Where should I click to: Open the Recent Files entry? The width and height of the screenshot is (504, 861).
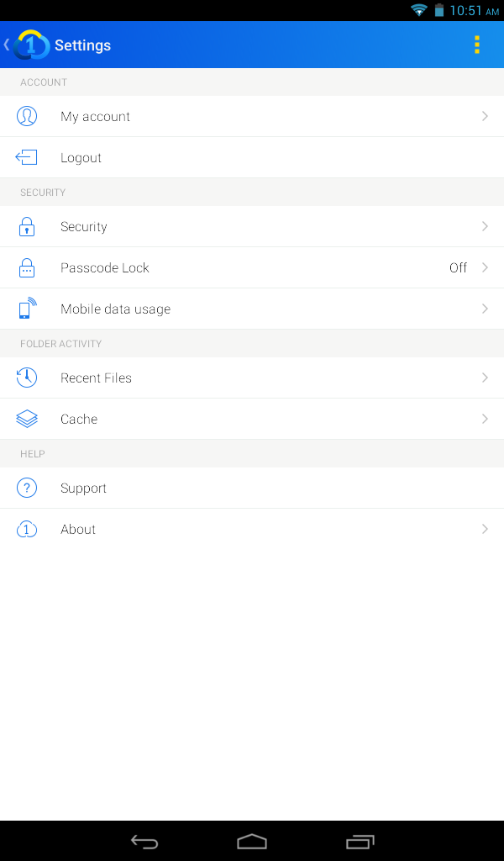click(96, 378)
